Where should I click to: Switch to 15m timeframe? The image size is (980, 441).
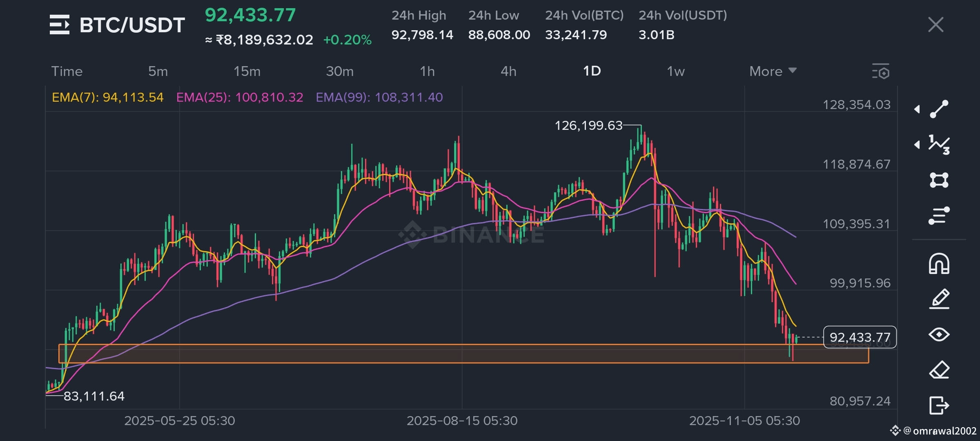(x=247, y=71)
